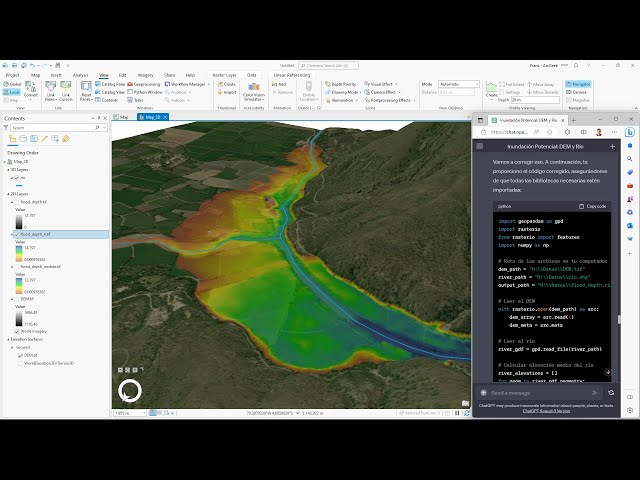
Task: Add an animation
Action: click(279, 84)
